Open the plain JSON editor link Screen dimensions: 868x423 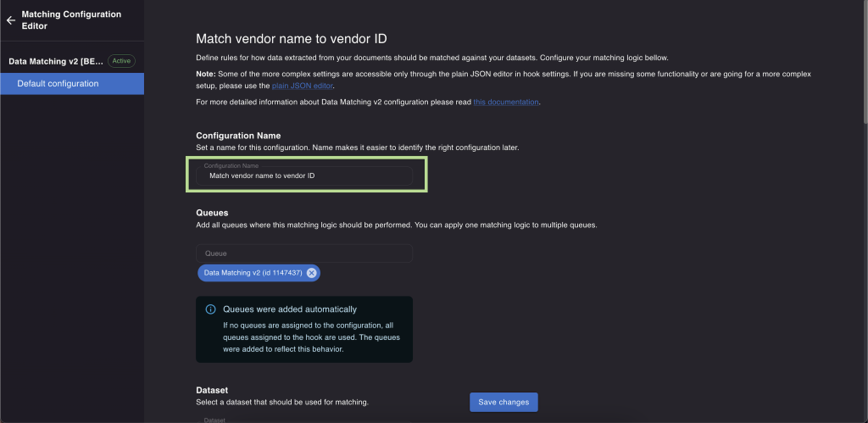pyautogui.click(x=303, y=86)
